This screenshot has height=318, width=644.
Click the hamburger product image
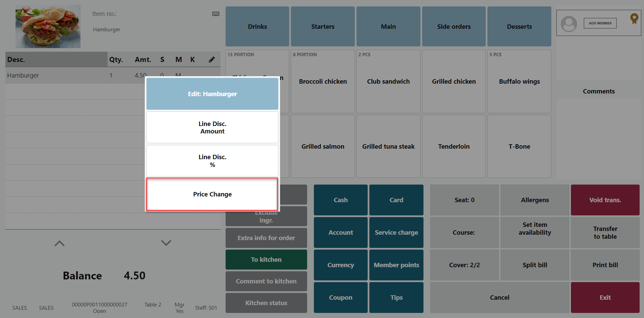48,26
